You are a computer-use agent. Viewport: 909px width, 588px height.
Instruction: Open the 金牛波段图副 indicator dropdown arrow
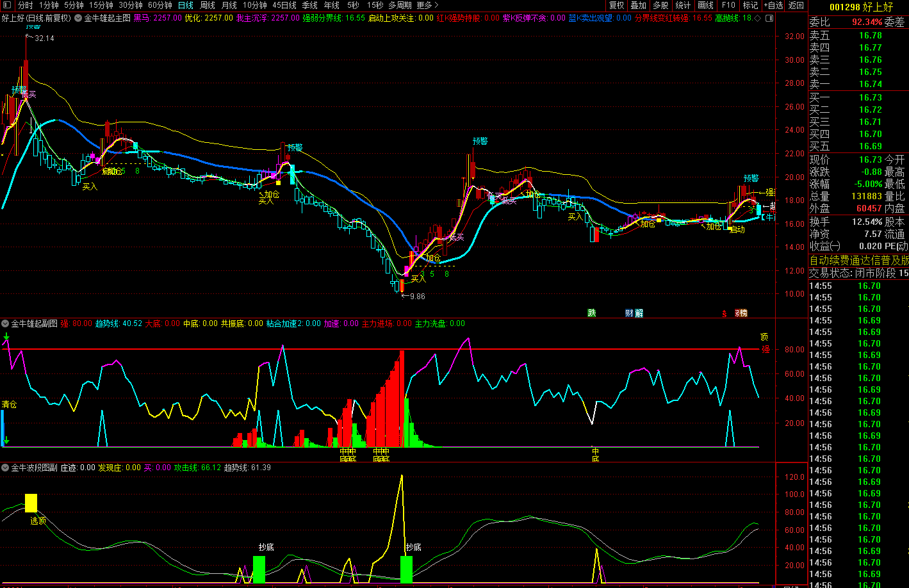[x=5, y=468]
